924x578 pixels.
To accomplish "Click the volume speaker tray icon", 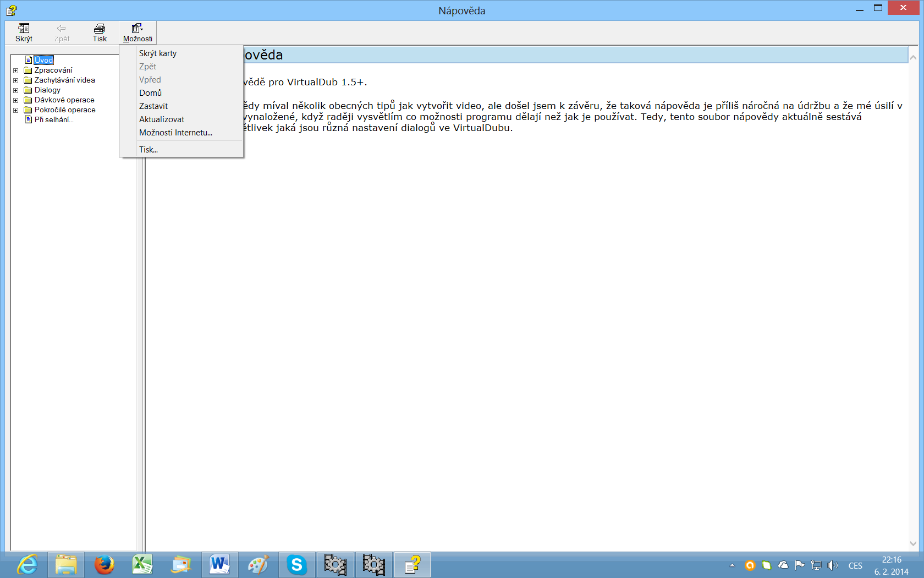I will click(833, 565).
